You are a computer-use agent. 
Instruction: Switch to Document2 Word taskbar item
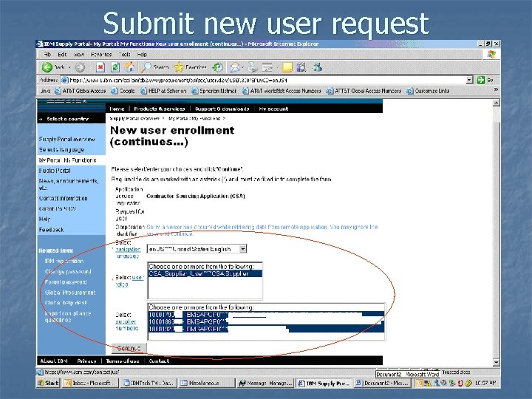383,383
